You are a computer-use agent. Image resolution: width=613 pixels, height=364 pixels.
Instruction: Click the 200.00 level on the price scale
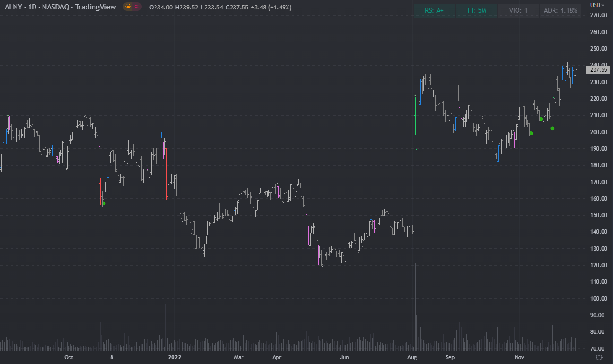[x=599, y=132]
